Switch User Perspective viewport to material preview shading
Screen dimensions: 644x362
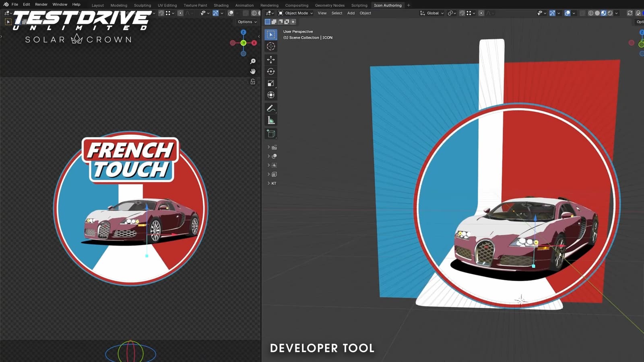pyautogui.click(x=604, y=13)
